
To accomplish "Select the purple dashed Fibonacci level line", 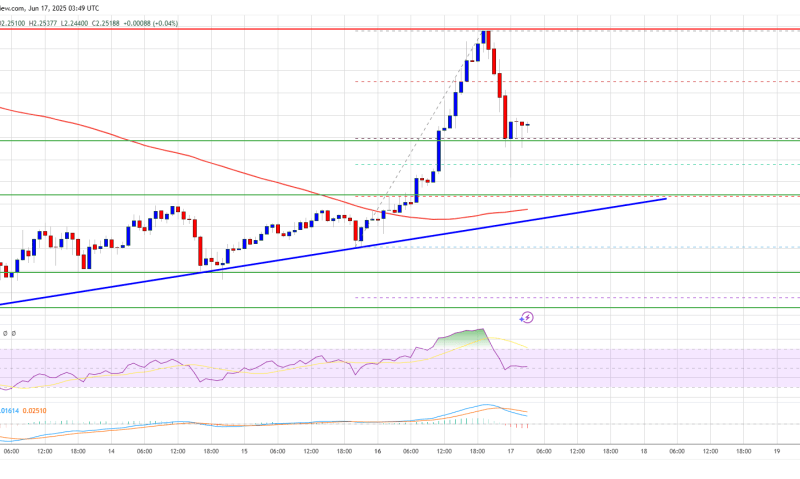I will pyautogui.click(x=577, y=297).
